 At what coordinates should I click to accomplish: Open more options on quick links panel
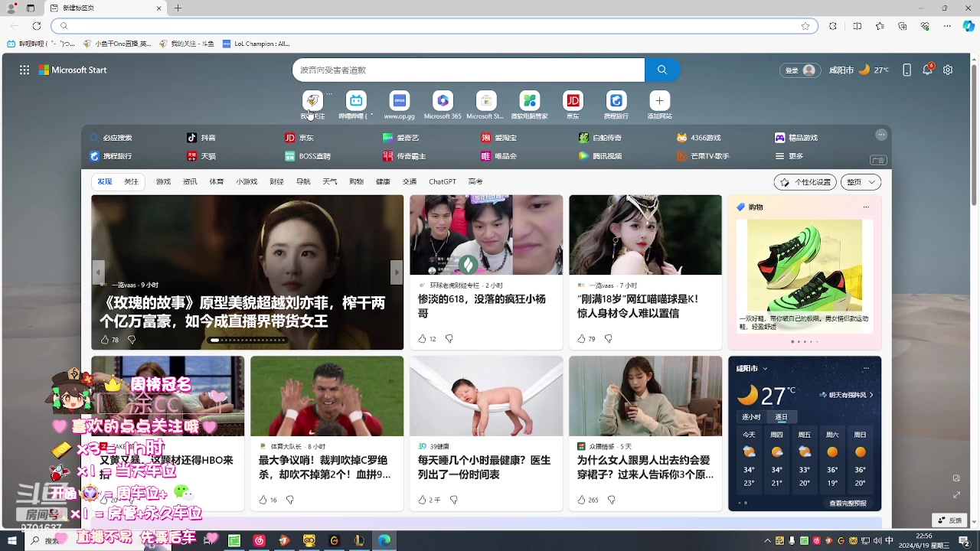point(881,135)
